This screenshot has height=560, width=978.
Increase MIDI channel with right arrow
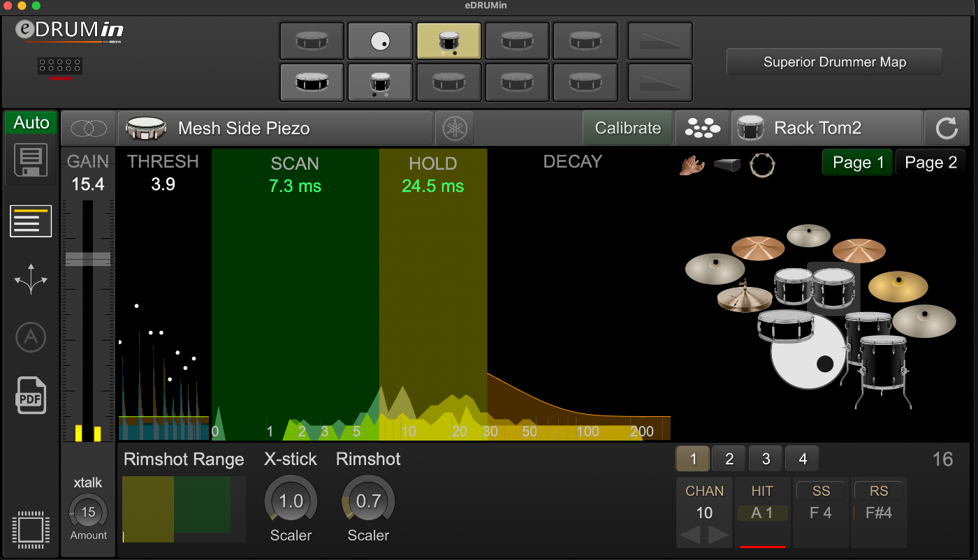click(718, 536)
